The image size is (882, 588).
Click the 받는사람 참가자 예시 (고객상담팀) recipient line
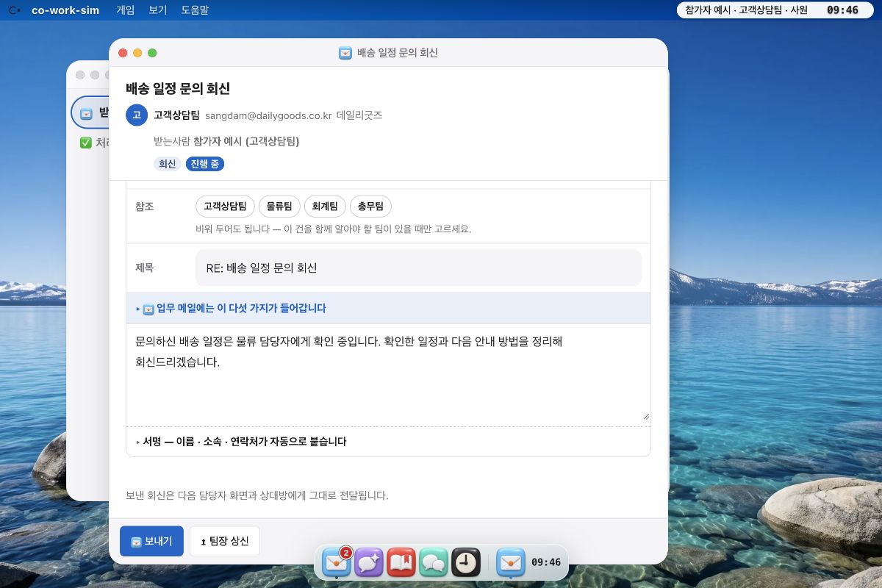226,141
